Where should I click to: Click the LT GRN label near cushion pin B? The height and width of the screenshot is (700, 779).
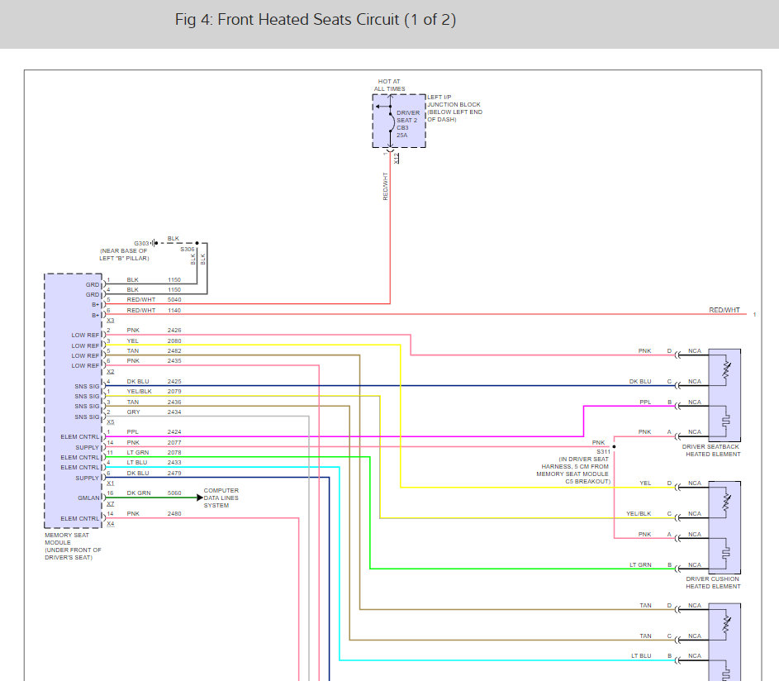tap(640, 564)
